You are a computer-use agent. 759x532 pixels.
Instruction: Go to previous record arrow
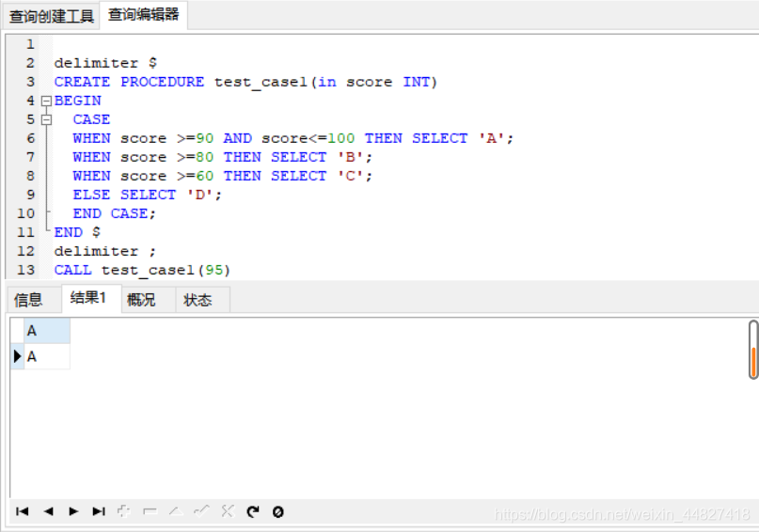[x=48, y=511]
